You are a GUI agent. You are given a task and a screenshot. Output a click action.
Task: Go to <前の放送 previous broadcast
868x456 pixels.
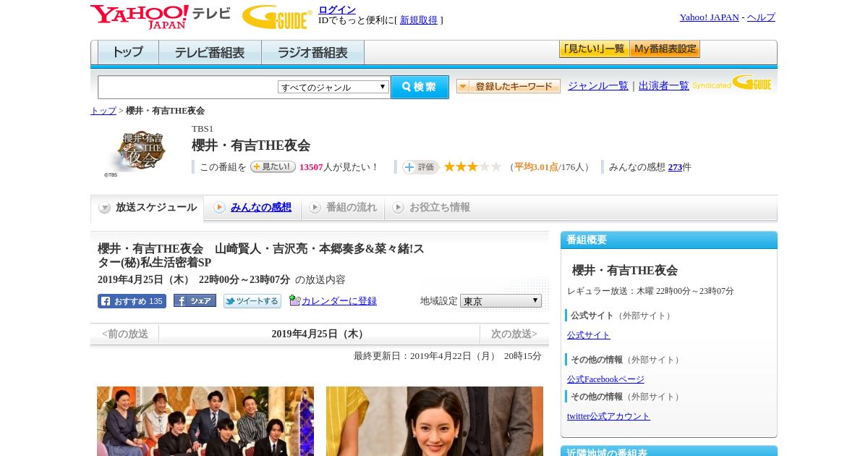(125, 334)
